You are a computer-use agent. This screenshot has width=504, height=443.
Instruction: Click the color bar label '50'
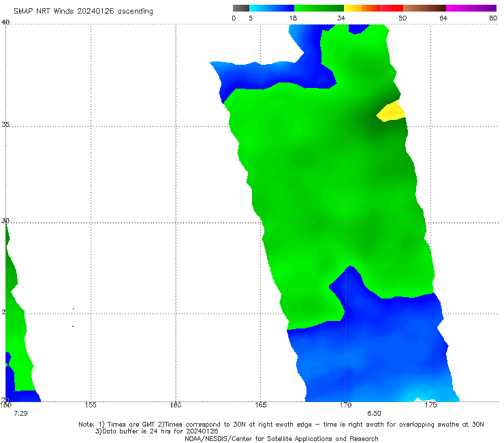point(403,18)
